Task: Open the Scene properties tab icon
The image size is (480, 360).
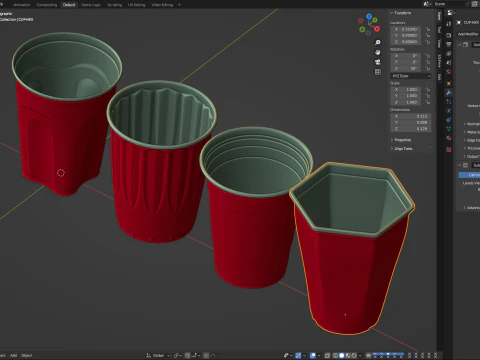Action: (x=449, y=62)
